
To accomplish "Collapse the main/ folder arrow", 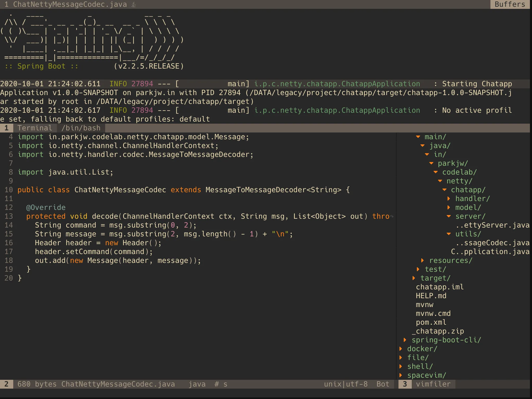I will [418, 137].
